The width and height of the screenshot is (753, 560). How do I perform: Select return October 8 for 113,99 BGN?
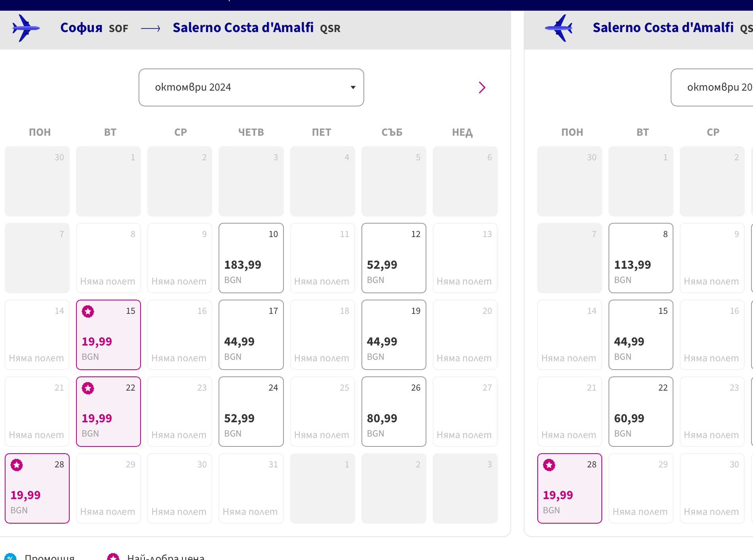pyautogui.click(x=641, y=258)
